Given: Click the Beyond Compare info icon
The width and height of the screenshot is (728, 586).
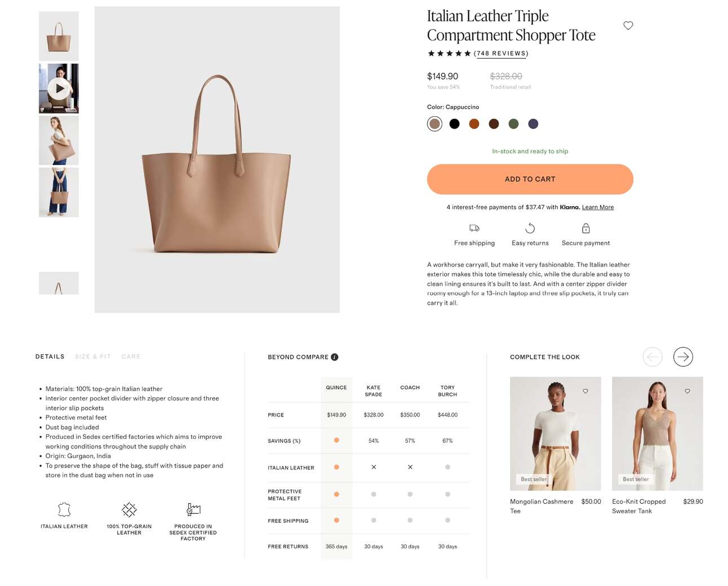Looking at the screenshot, I should (x=334, y=357).
